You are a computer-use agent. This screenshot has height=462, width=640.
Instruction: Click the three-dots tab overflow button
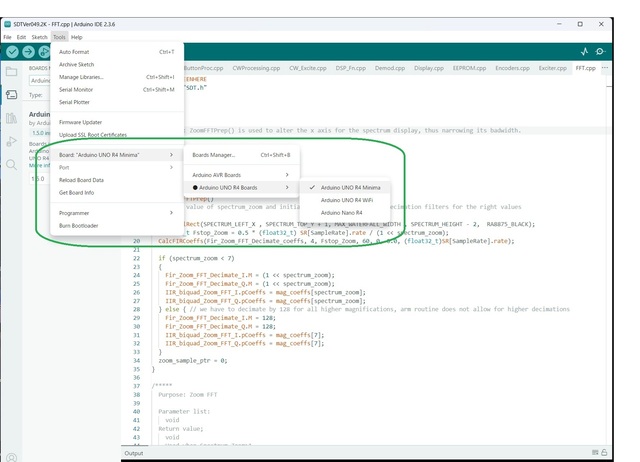605,69
